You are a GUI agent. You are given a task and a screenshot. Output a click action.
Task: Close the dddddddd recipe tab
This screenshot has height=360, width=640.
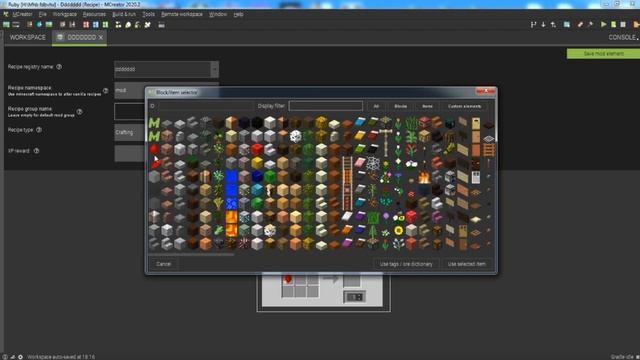click(101, 38)
